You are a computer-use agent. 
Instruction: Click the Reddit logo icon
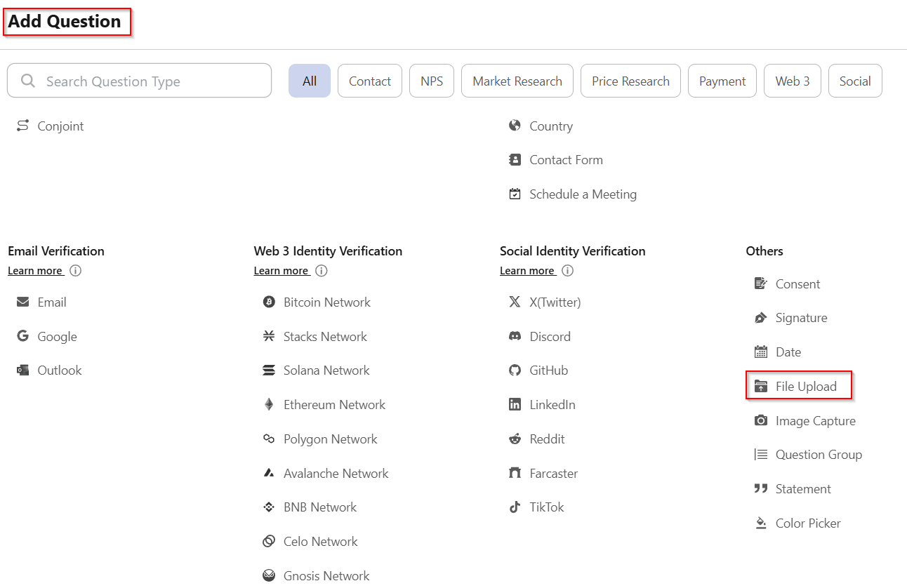point(515,439)
